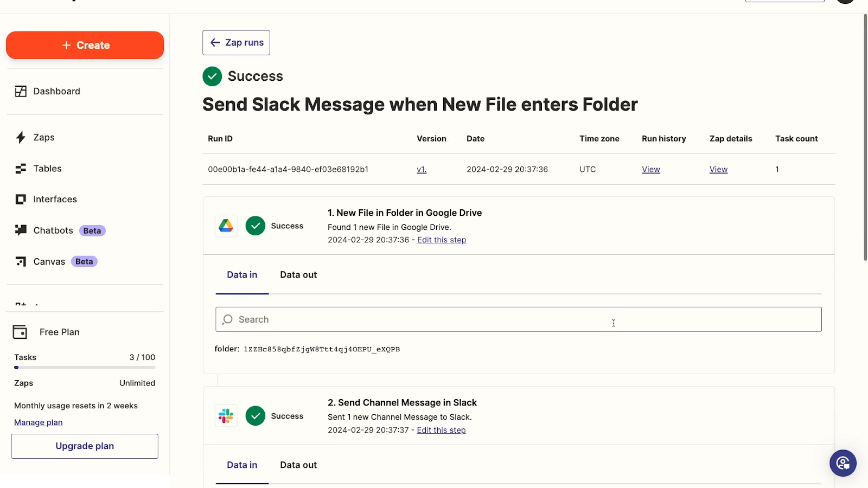Click the Dashboard grid icon
The width and height of the screenshot is (868, 488).
coord(21,91)
